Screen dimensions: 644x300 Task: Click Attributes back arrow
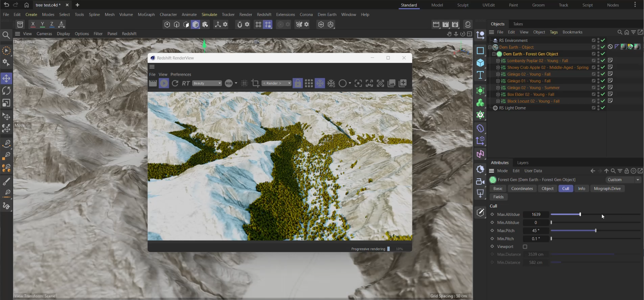[593, 171]
